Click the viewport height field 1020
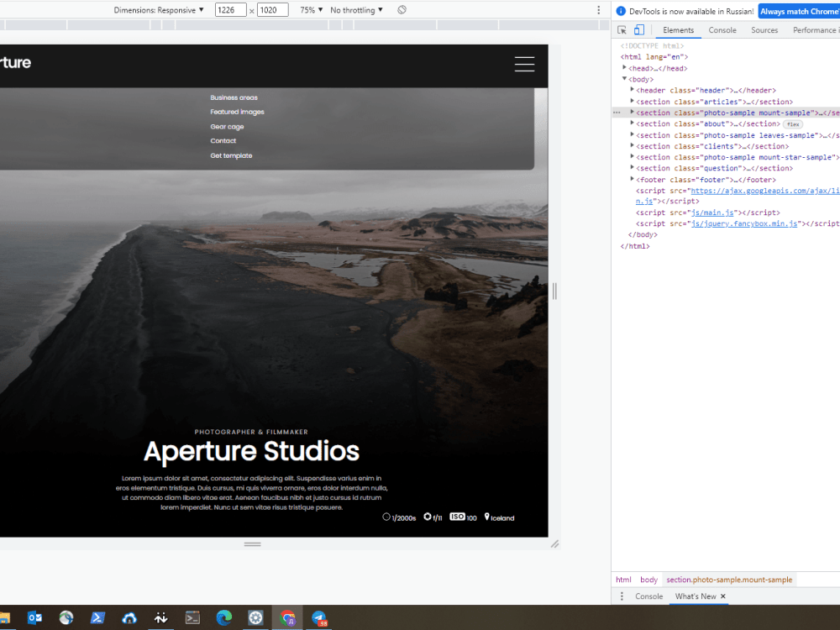This screenshot has height=630, width=840. click(x=273, y=9)
